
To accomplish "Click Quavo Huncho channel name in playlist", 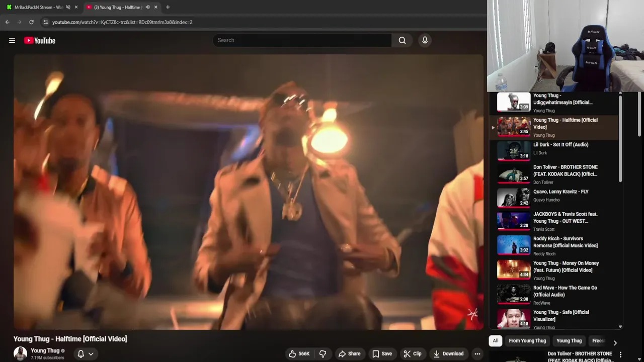I will [546, 200].
